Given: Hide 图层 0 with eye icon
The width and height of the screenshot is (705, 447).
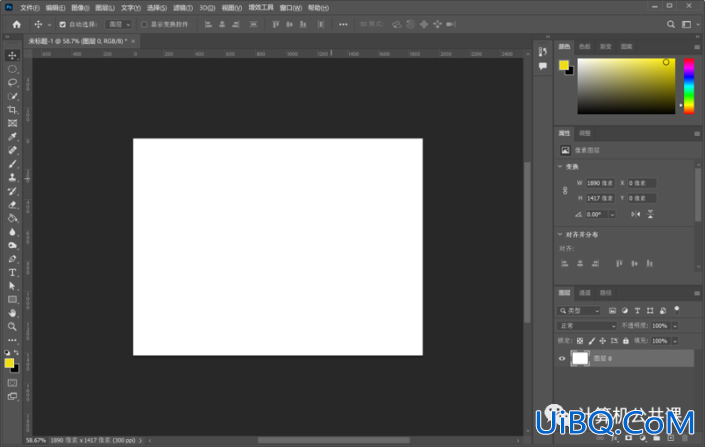Looking at the screenshot, I should point(562,358).
